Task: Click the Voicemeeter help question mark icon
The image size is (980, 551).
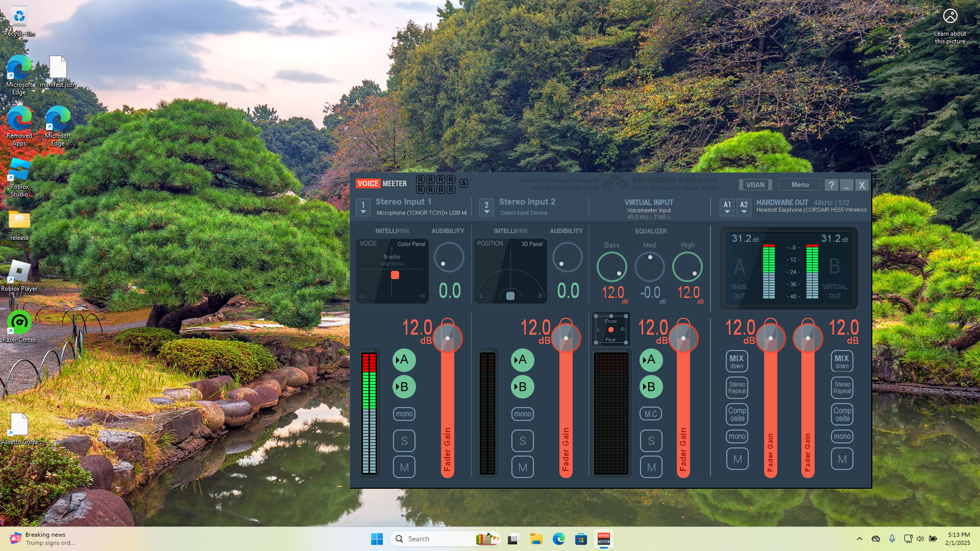Action: tap(831, 185)
